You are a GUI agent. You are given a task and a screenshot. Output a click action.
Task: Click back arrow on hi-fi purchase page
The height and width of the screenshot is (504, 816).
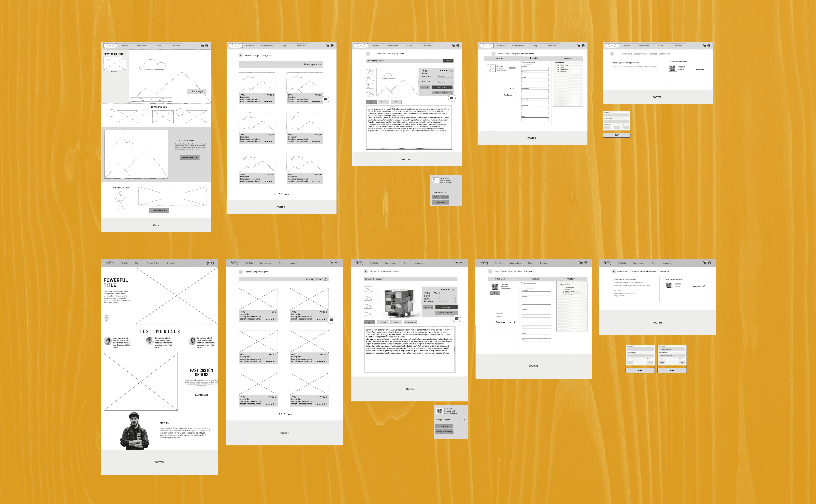490,271
